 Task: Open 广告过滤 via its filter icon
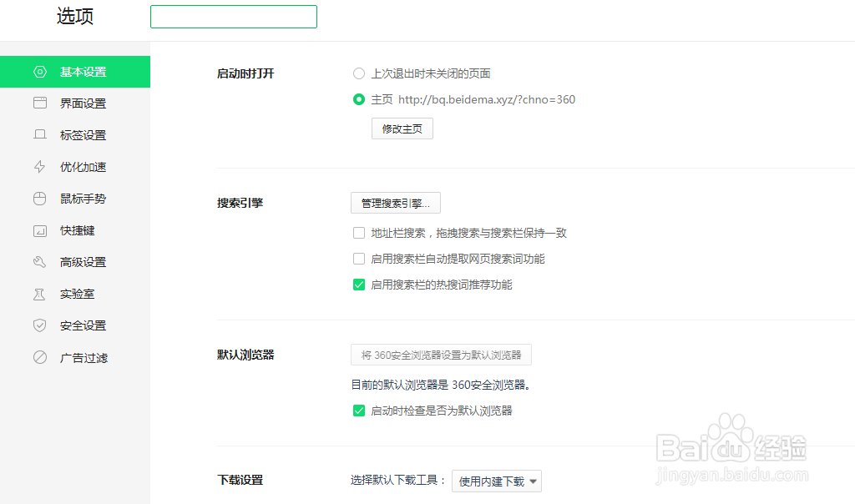[39, 357]
